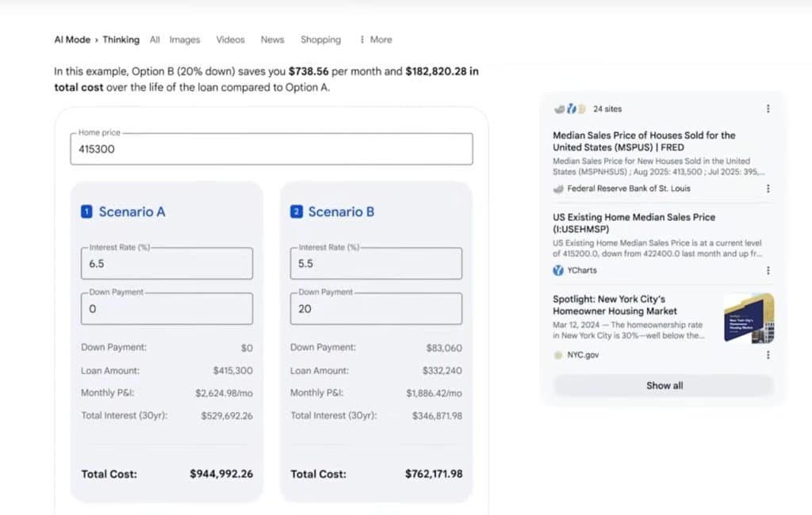Switch to the Images search tab

(x=185, y=39)
